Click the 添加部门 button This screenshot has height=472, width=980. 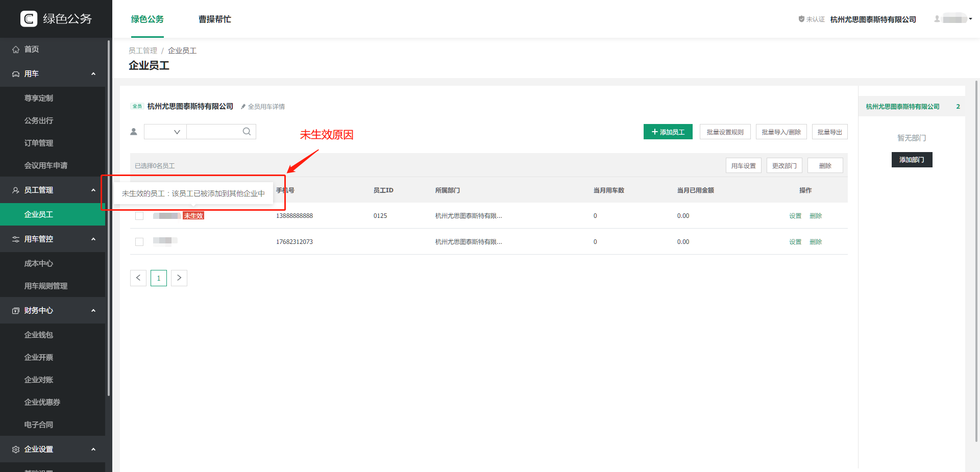tap(912, 160)
